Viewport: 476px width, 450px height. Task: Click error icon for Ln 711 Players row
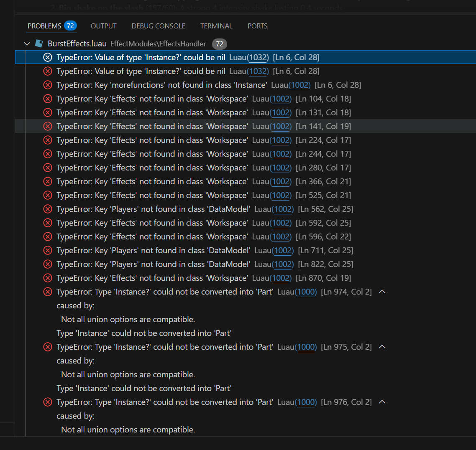[48, 250]
